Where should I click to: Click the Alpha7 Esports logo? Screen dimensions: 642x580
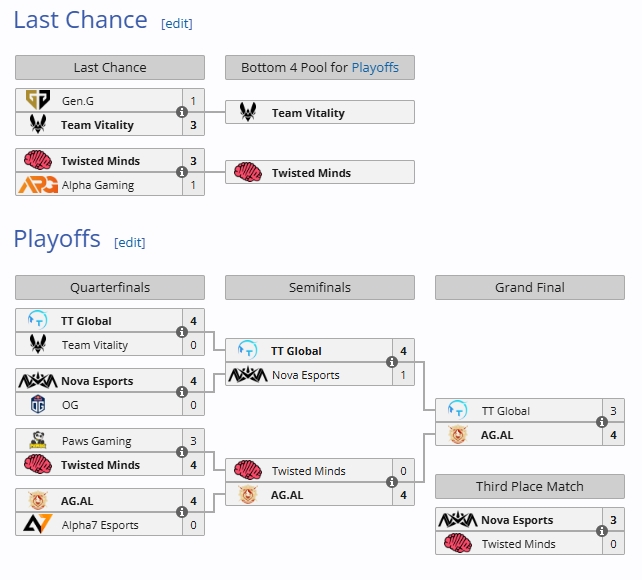click(38, 524)
